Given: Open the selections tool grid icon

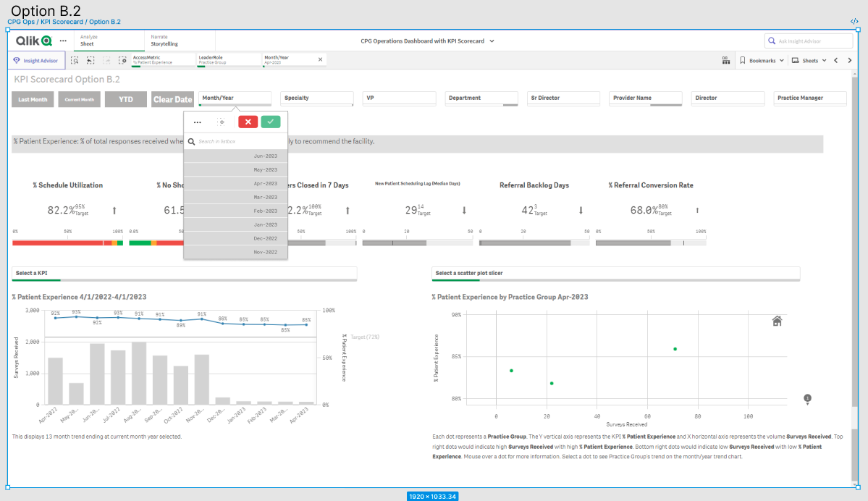Looking at the screenshot, I should pos(725,60).
